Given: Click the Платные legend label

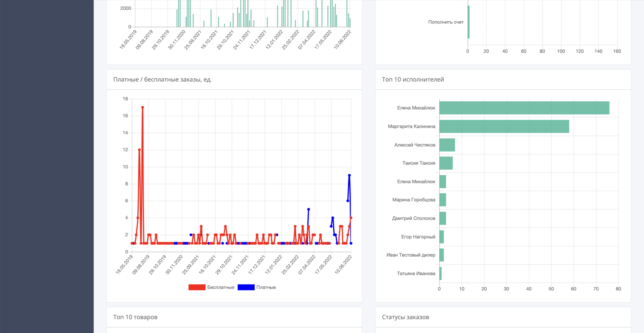Looking at the screenshot, I should 266,287.
